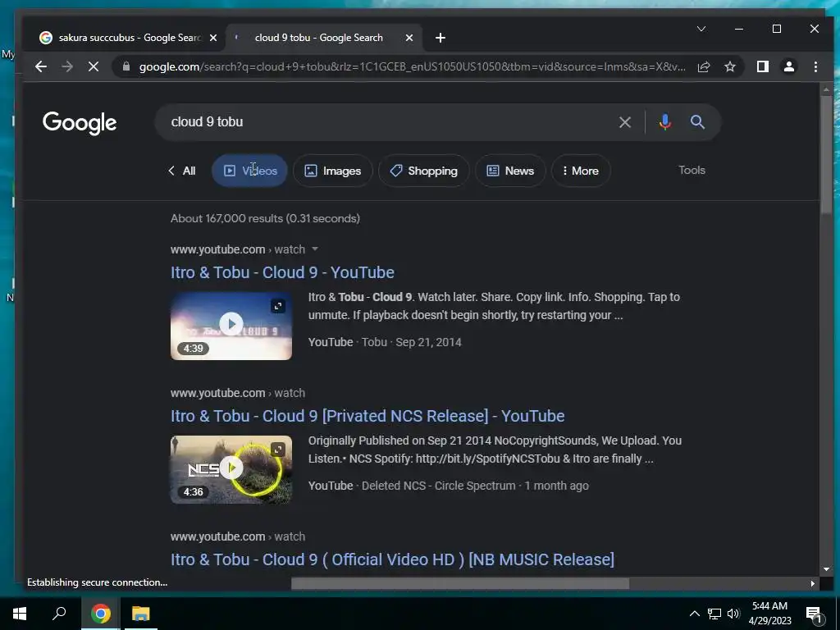
Task: Play the 4:39 Cloud 9 video thumbnail
Action: (x=231, y=326)
